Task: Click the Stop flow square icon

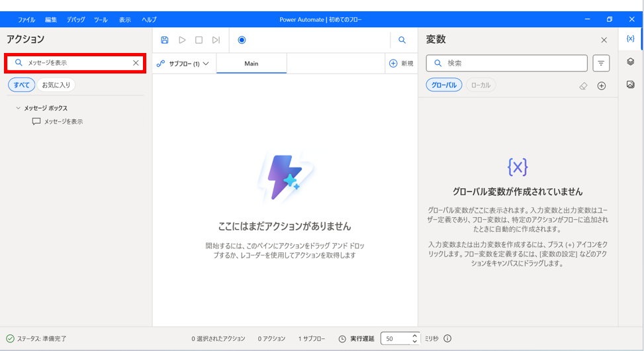Action: [x=199, y=40]
